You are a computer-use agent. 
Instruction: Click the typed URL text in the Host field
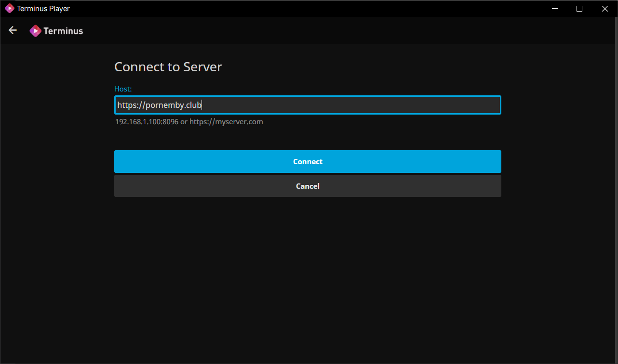[x=159, y=105]
